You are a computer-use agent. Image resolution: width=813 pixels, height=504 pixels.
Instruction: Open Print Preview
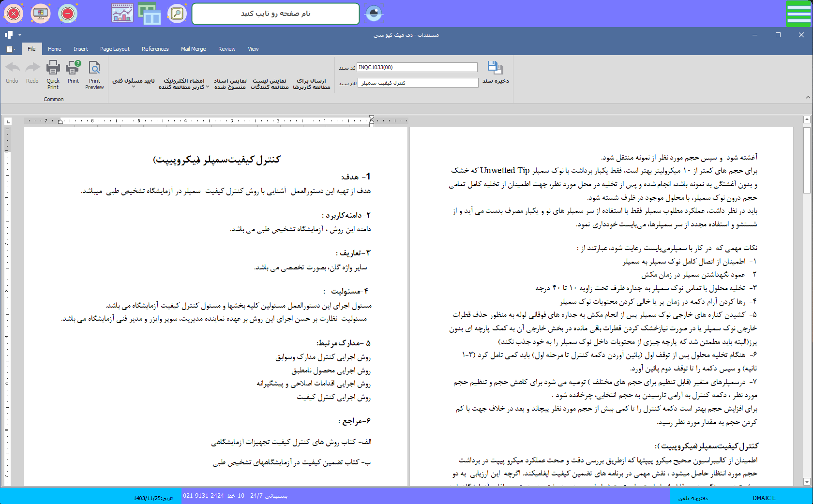click(x=94, y=68)
